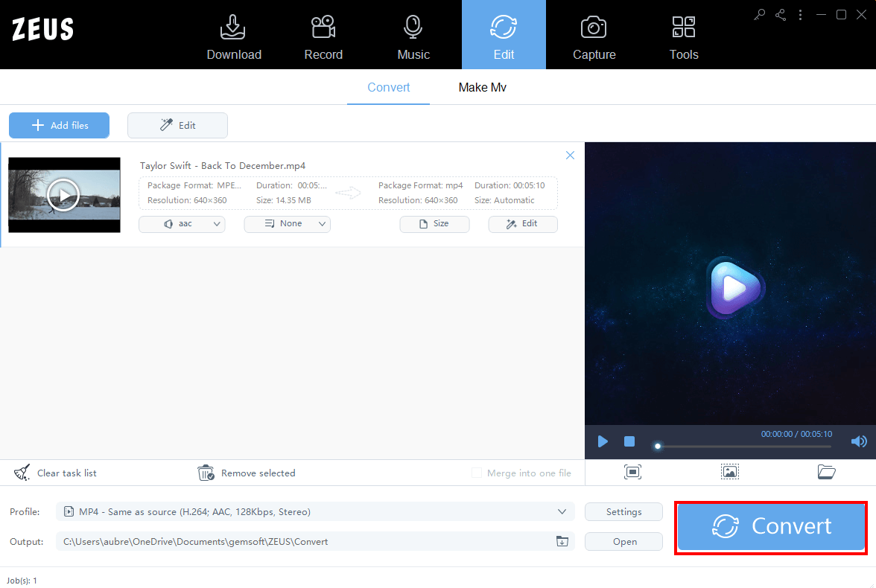Switch to the Make Mv tab
This screenshot has height=588, width=876.
482,87
